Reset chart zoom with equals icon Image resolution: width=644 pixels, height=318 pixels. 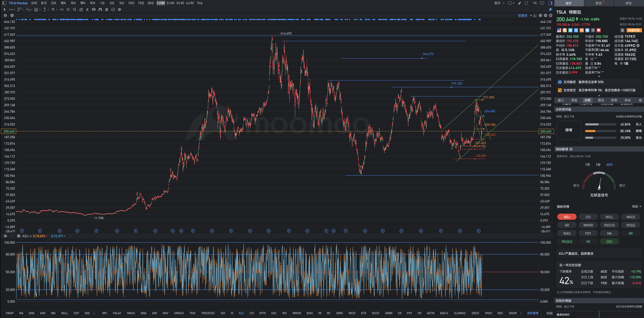point(541,16)
